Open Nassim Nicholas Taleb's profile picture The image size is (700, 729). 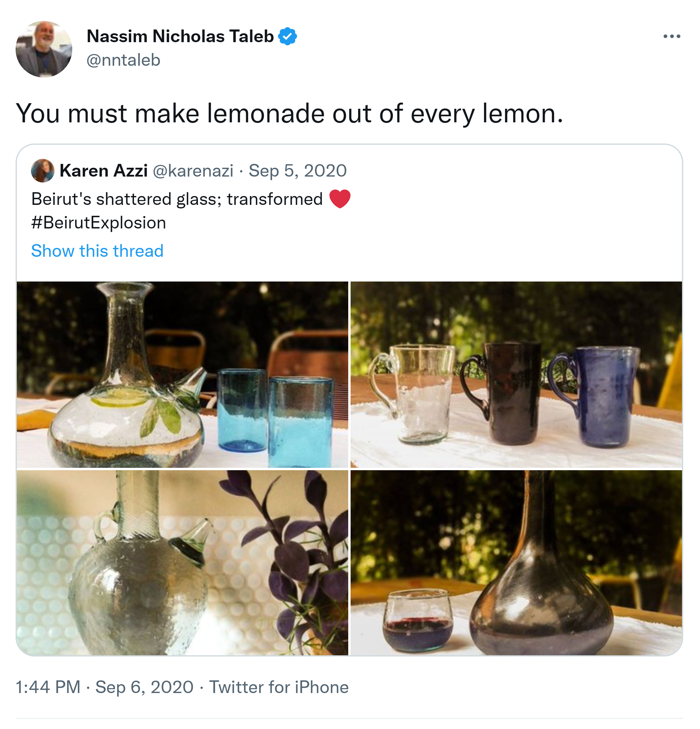[44, 49]
